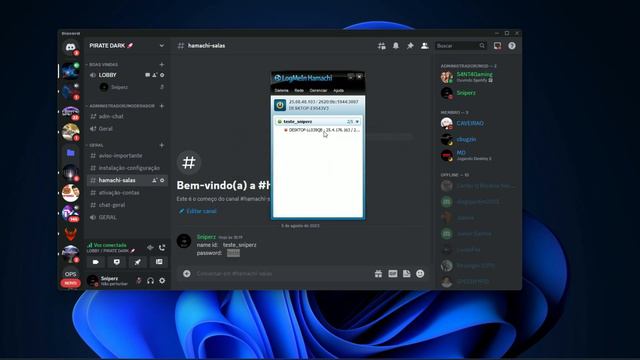The width and height of the screenshot is (640, 360).
Task: Open the sticker picker icon
Action: pos(407,273)
